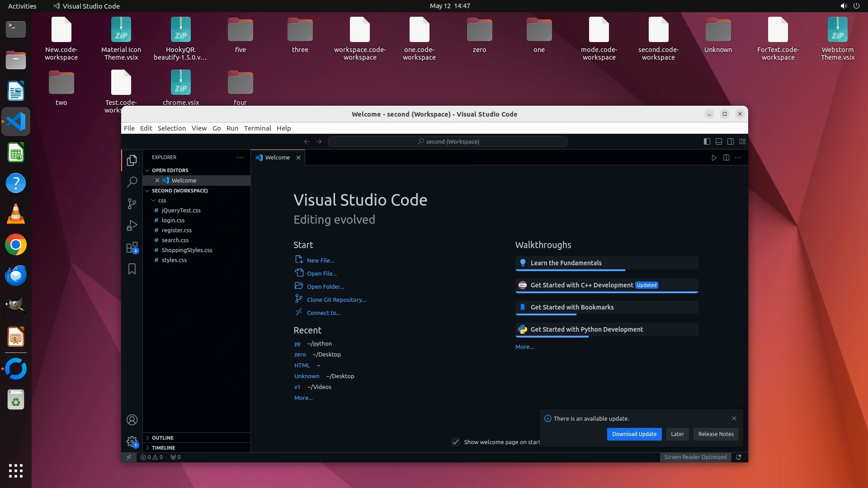Open Accounts icon in activity bar
Screen dimensions: 868x488
point(132,420)
